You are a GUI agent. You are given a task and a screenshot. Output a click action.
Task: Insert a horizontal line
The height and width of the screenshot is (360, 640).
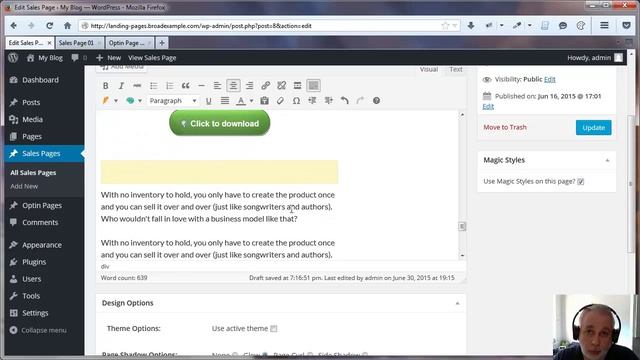(x=201, y=86)
